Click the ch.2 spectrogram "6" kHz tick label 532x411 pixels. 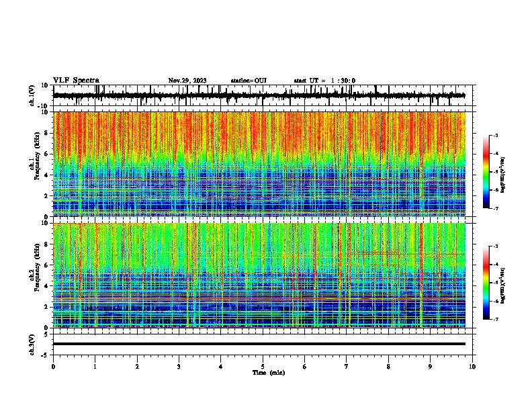47,265
